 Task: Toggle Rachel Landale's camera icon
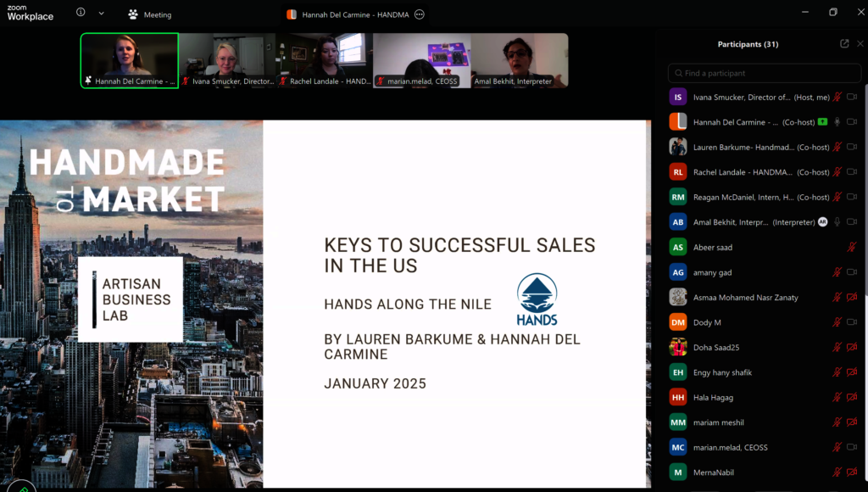tap(852, 172)
